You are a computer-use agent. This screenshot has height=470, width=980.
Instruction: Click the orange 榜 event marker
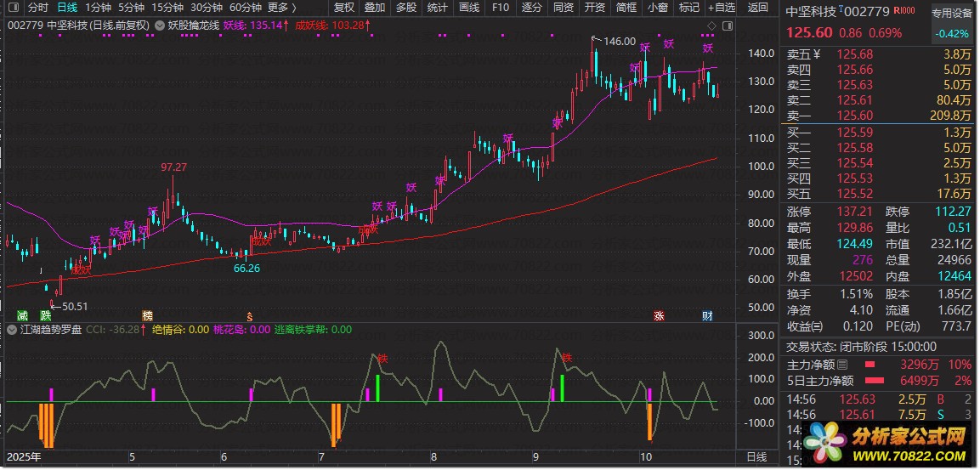[147, 315]
